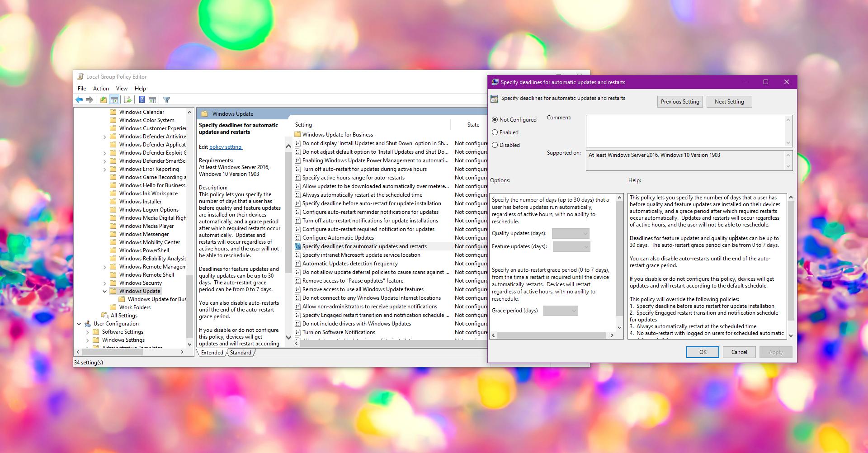Open the Feature updates (days) dropdown

click(x=571, y=247)
